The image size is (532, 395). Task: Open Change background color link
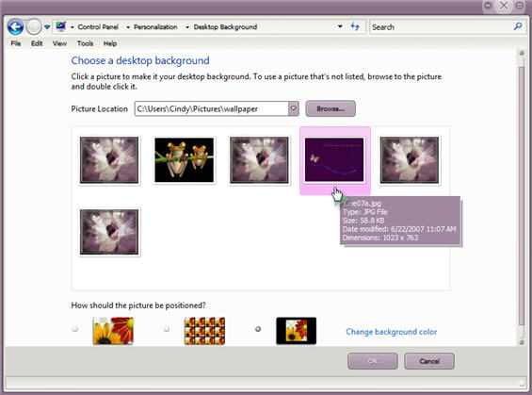point(391,332)
